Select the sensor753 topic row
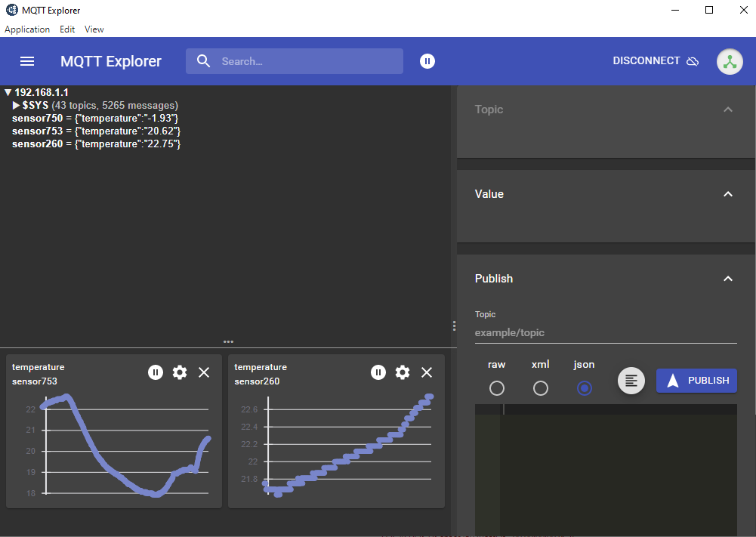The width and height of the screenshot is (756, 537). (x=96, y=131)
